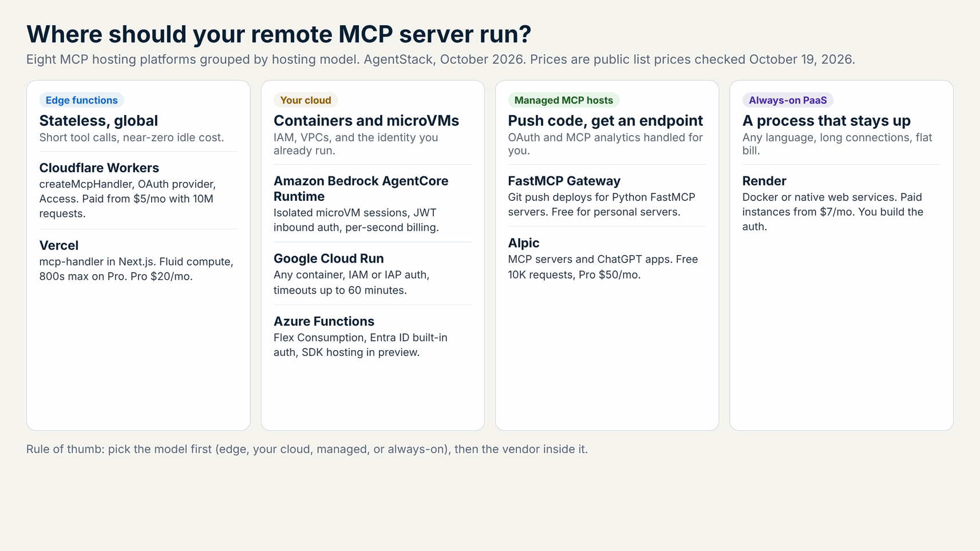Image resolution: width=980 pixels, height=551 pixels.
Task: Click the subtitle starting 'Eight MCP hosting platforms'
Action: click(x=441, y=60)
